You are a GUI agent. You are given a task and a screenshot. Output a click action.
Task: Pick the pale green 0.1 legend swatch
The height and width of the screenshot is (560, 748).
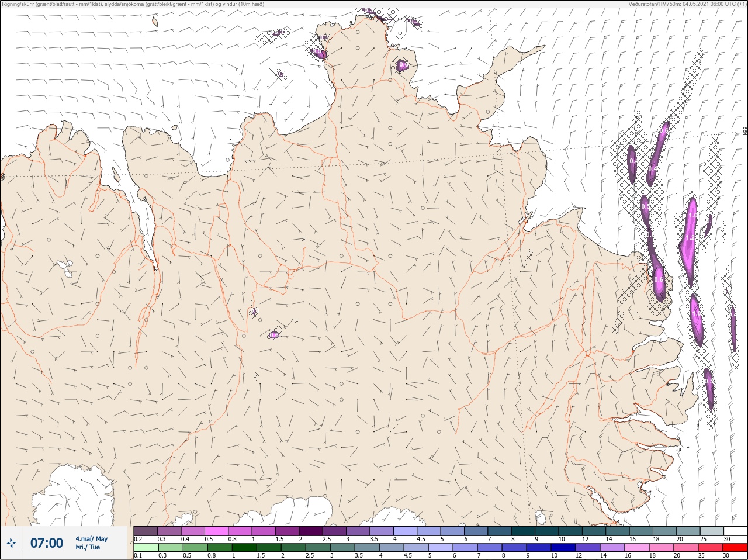[146, 548]
